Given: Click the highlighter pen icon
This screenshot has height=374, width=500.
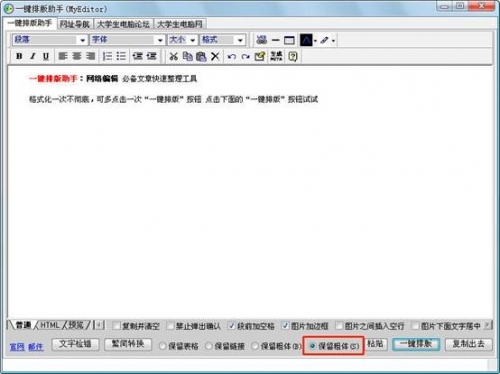Looking at the screenshot, I should [324, 40].
